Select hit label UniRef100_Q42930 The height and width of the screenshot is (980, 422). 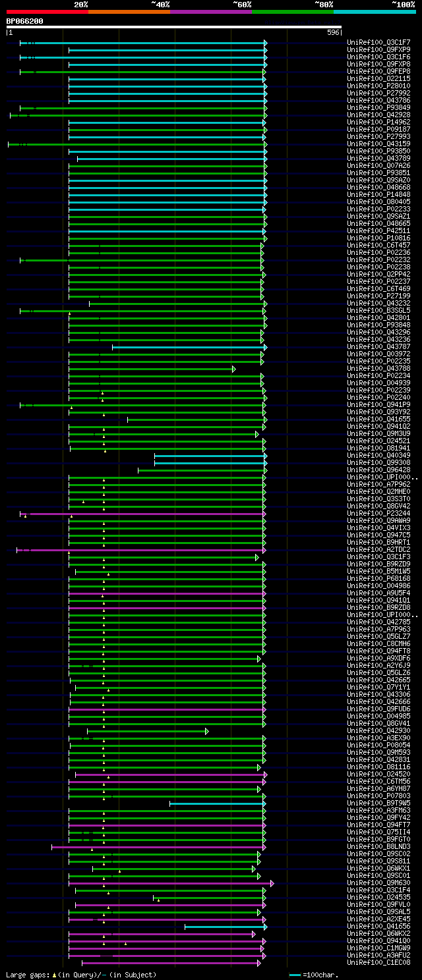tap(378, 731)
